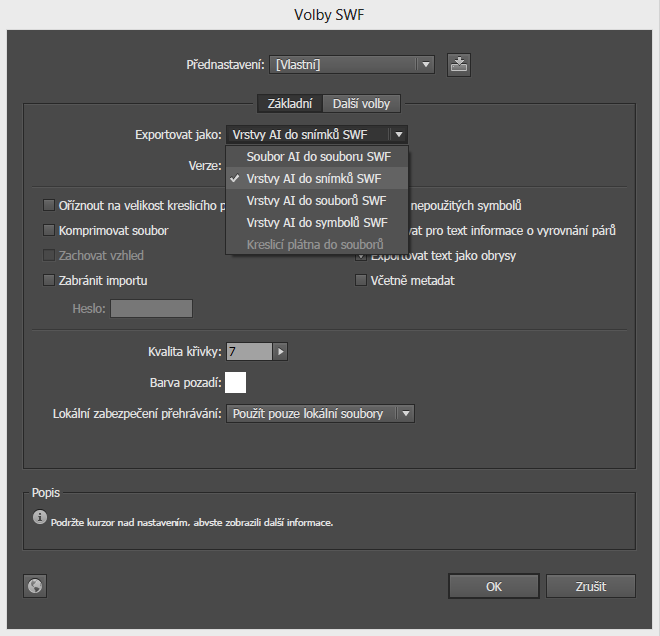Toggle Oříznout na velikost kreslicího plátna checkbox
660x636 pixels.
pos(49,205)
